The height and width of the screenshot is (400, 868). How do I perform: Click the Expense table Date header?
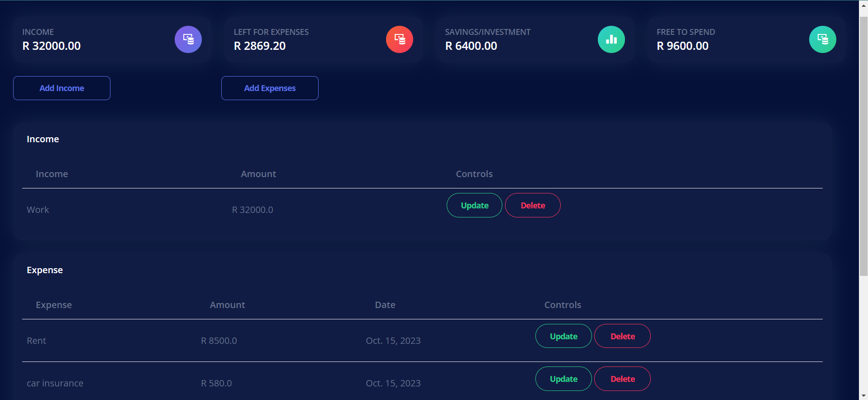pos(385,305)
